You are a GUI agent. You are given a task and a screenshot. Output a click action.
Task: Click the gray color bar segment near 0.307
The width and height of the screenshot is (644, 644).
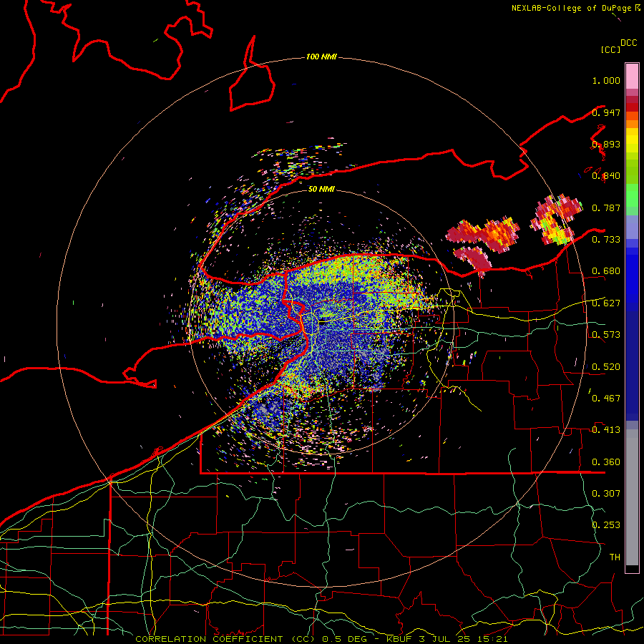[632, 497]
